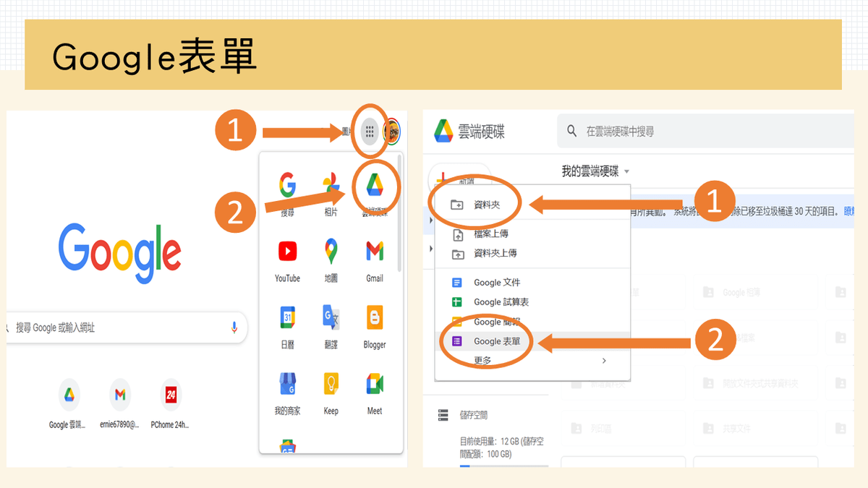Open Google Meet from the apps panel
This screenshot has width=868, height=488.
click(374, 393)
